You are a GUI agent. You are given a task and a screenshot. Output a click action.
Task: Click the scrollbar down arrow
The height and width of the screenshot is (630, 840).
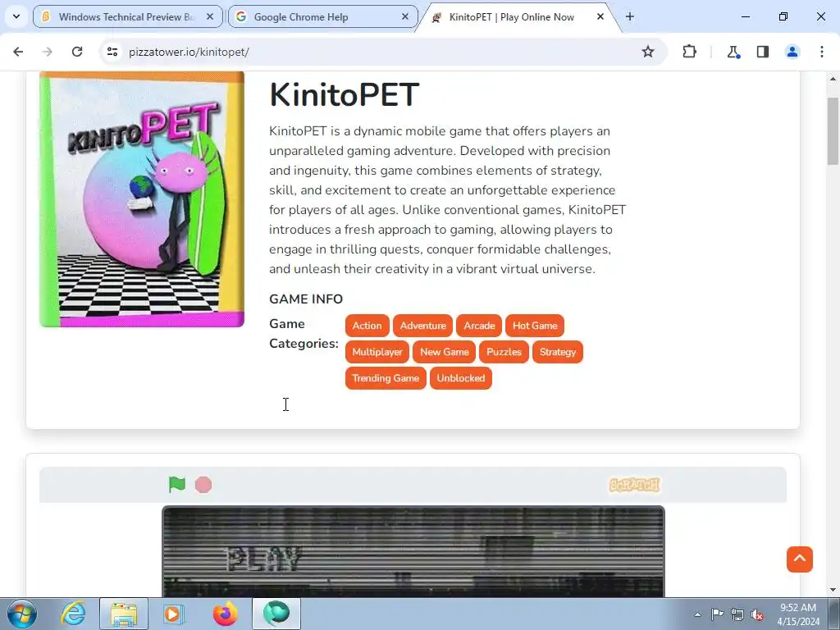[x=833, y=591]
